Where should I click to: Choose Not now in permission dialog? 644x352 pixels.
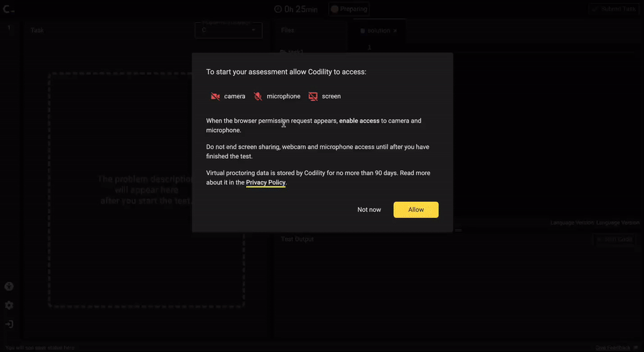(369, 210)
